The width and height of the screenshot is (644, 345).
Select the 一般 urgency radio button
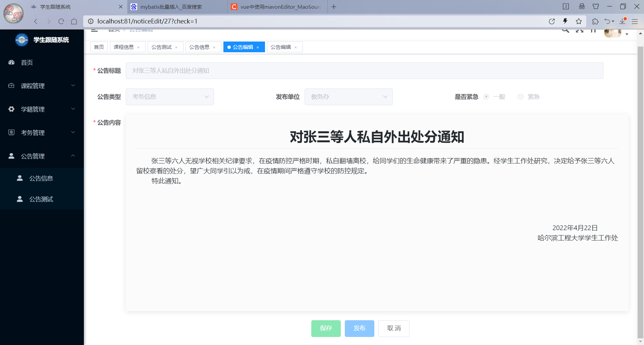click(486, 97)
